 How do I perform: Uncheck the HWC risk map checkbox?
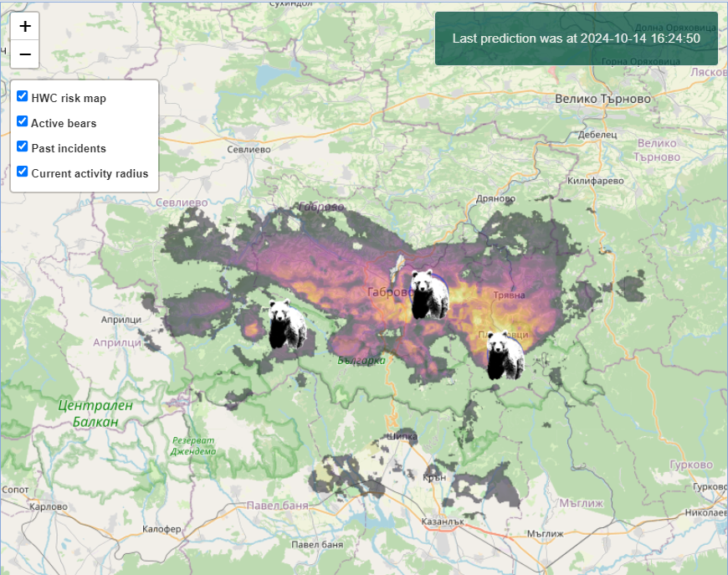click(23, 96)
